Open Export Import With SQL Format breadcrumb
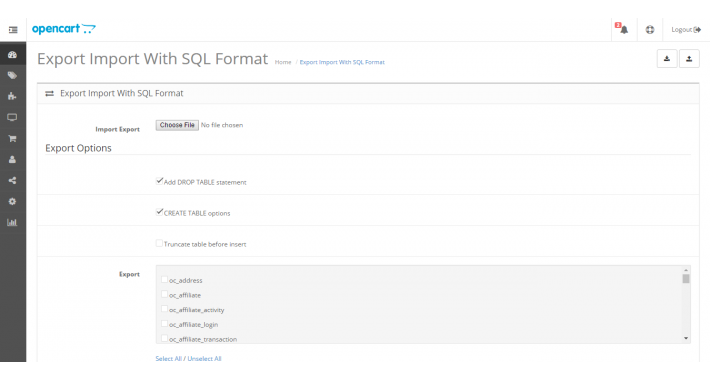710x380 pixels. tap(342, 62)
